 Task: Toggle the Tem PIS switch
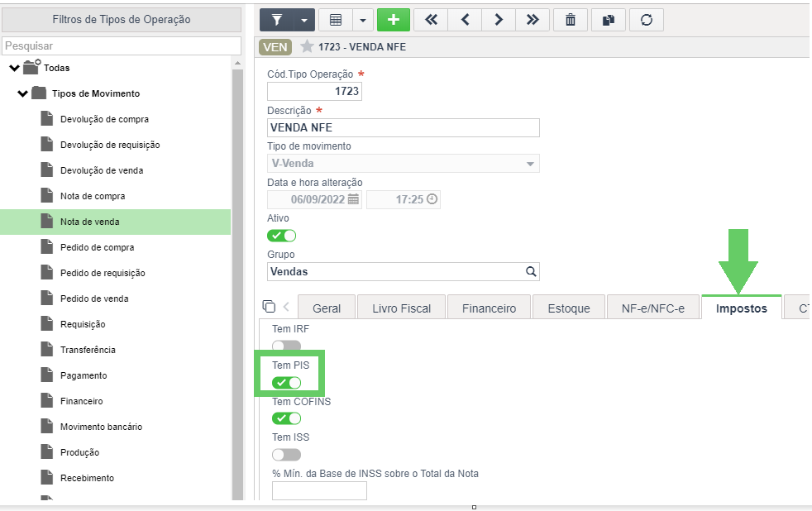pos(286,383)
